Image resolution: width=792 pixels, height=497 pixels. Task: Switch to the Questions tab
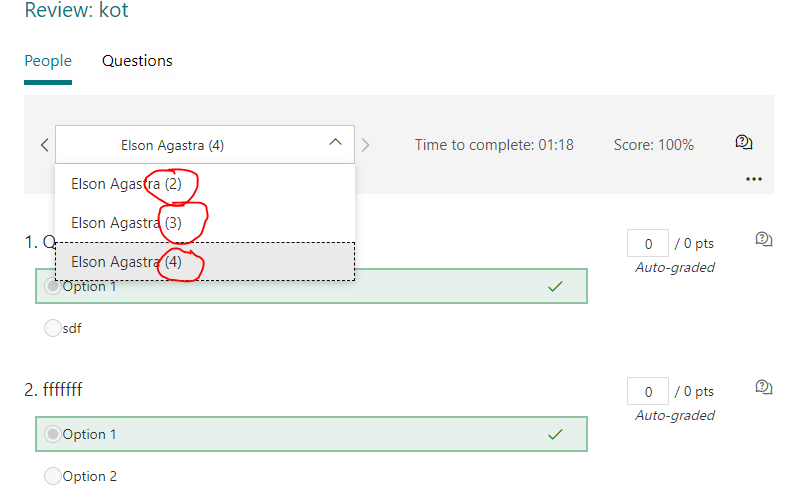137,61
